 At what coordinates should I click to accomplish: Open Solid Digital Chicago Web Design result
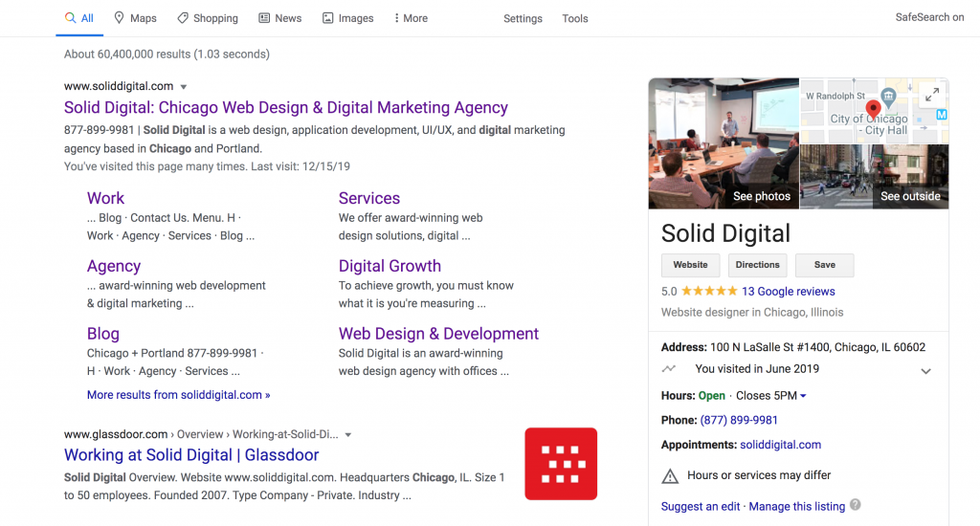click(x=285, y=107)
